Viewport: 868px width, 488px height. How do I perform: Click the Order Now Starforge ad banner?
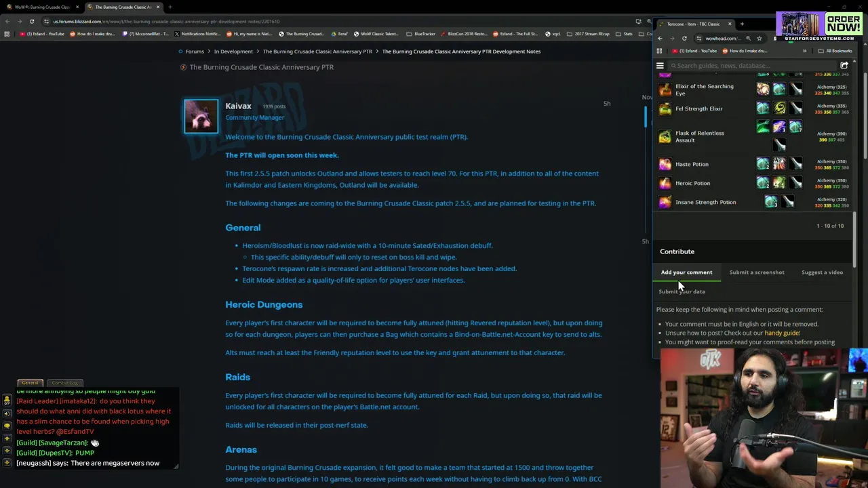point(821,27)
